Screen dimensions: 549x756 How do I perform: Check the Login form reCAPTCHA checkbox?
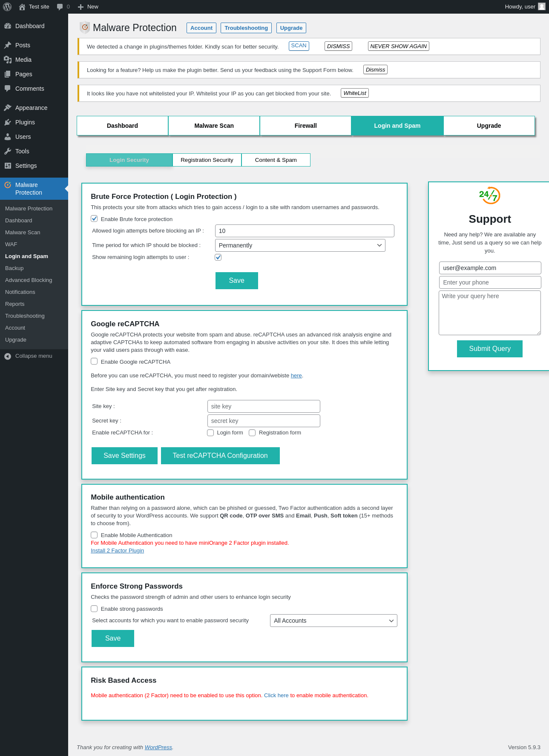(210, 433)
